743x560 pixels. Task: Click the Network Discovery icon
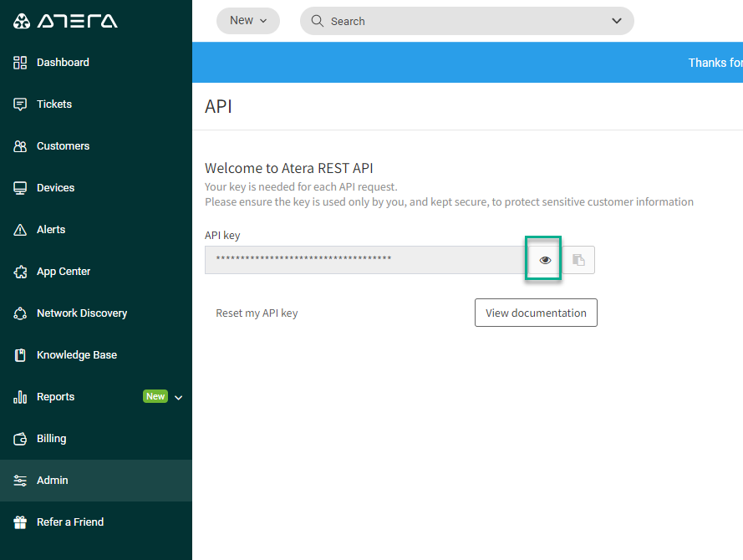click(x=20, y=313)
